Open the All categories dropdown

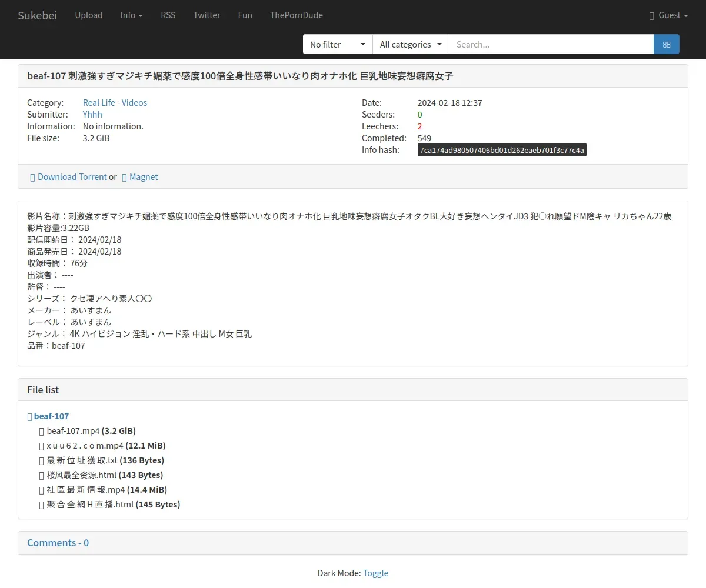tap(410, 44)
